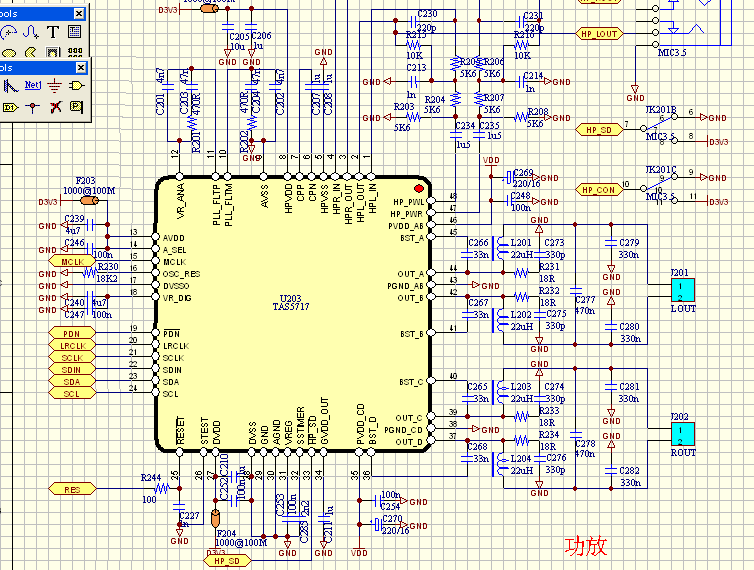Choose the Text annotation tool
This screenshot has width=754, height=570.
(x=53, y=33)
